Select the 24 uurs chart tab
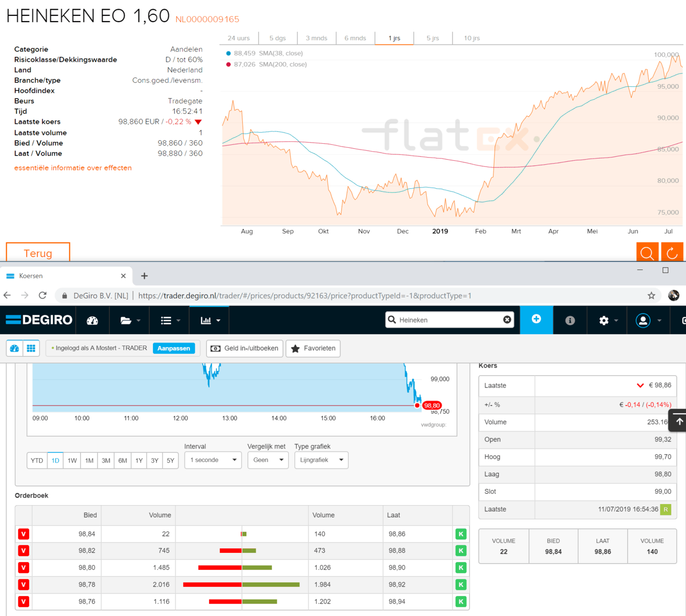The height and width of the screenshot is (616, 686). pyautogui.click(x=239, y=38)
